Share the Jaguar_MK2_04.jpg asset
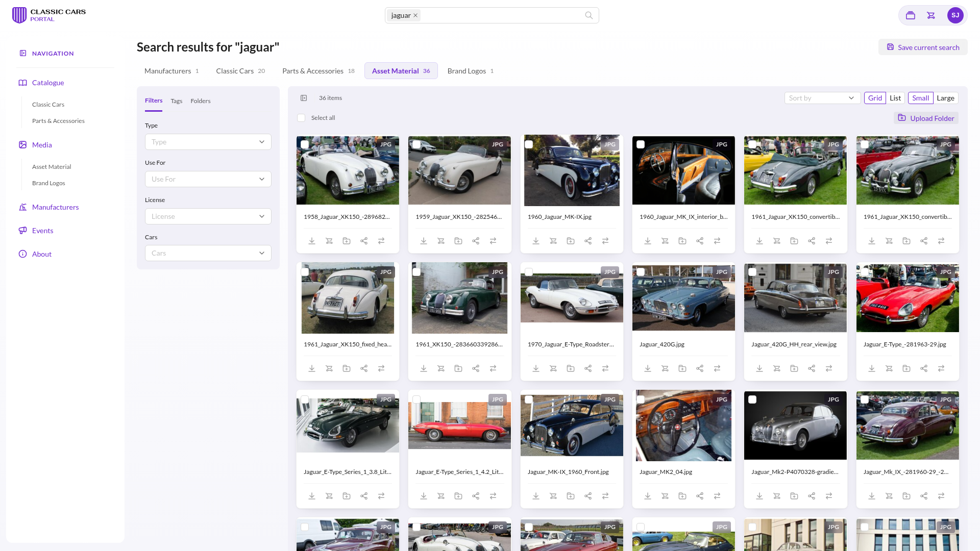This screenshot has height=551, width=980. point(700,496)
